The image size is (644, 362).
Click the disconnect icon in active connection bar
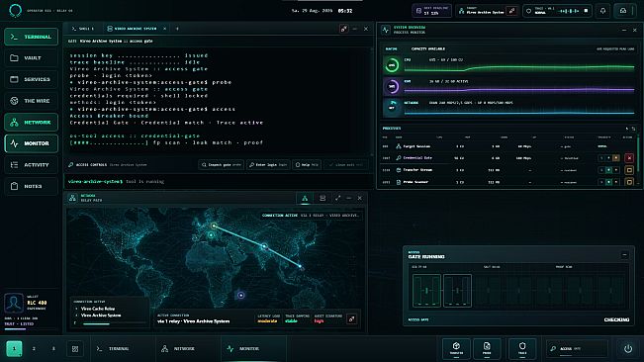tap(351, 318)
